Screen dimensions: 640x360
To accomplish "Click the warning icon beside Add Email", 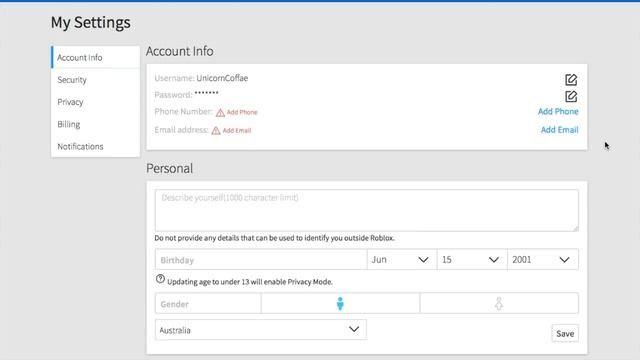I will [x=216, y=131].
